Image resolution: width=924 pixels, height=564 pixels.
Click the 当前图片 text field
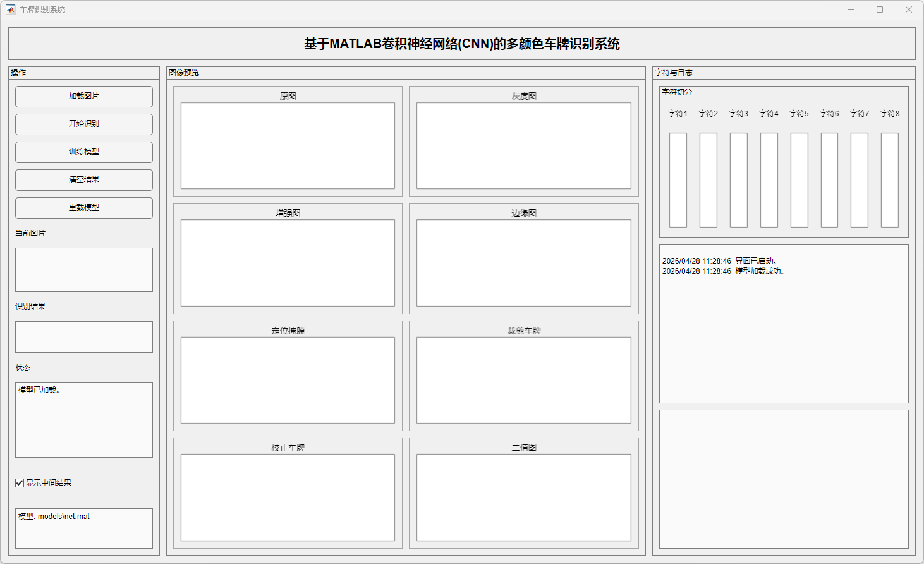pyautogui.click(x=84, y=270)
